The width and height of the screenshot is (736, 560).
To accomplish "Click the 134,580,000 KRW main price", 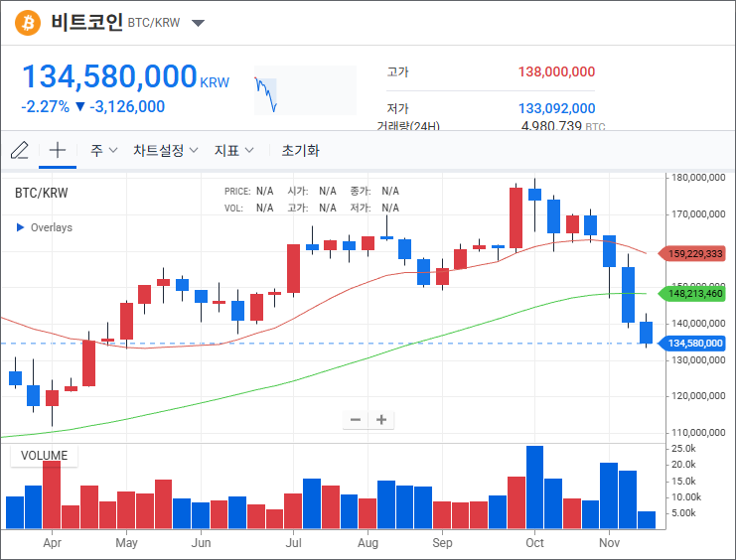I will tap(126, 76).
